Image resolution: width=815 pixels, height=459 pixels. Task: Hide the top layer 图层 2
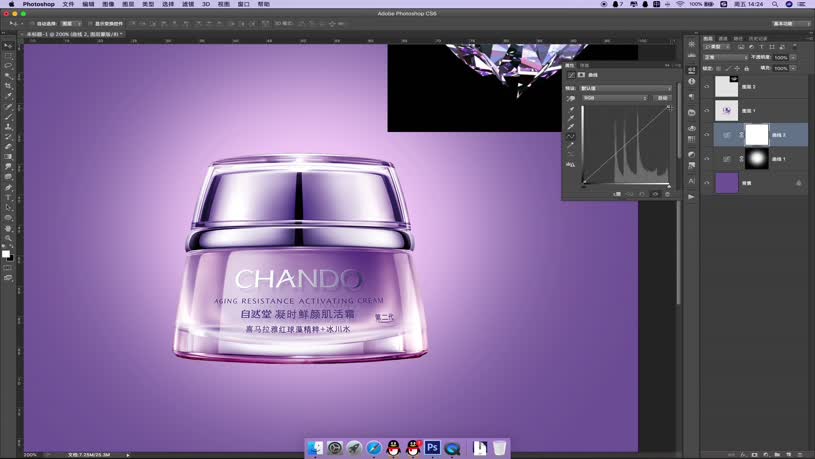[x=706, y=87]
